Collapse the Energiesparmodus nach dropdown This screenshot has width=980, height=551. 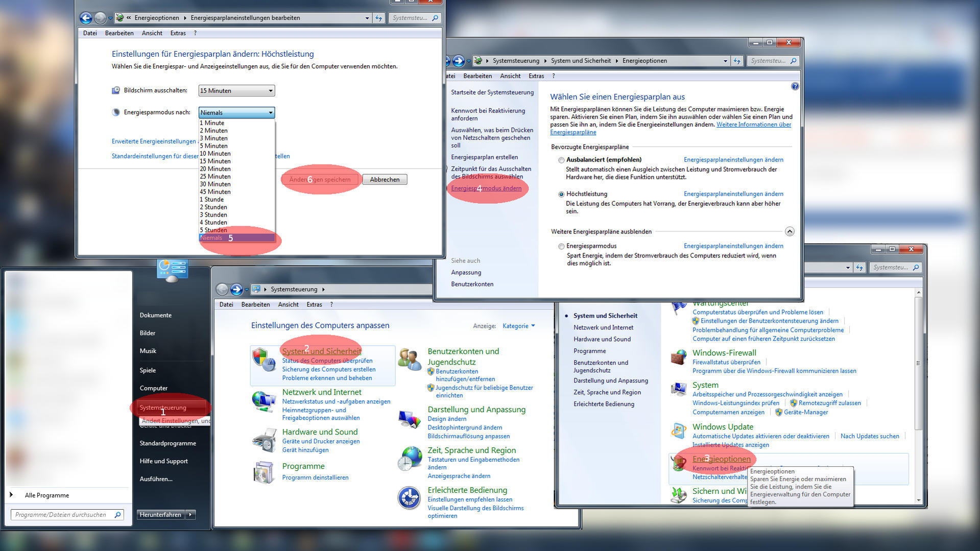click(x=236, y=112)
